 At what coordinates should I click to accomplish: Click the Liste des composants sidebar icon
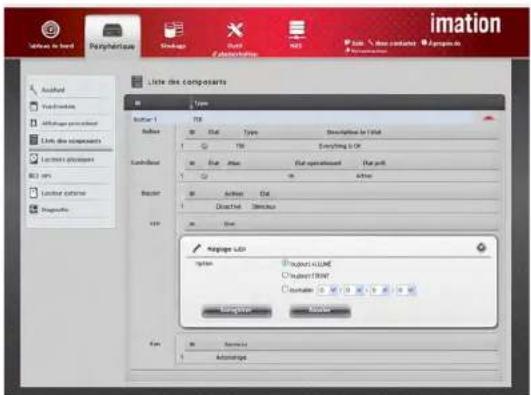pos(33,140)
